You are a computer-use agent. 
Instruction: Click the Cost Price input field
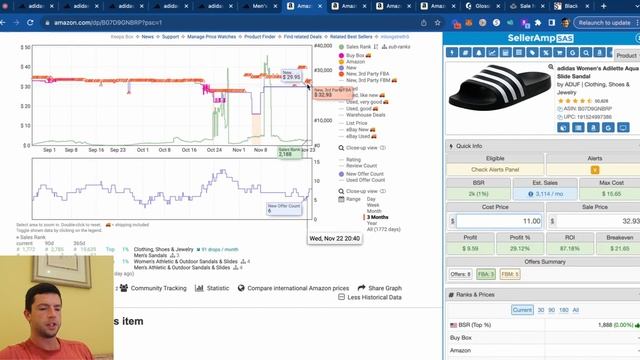pyautogui.click(x=499, y=221)
